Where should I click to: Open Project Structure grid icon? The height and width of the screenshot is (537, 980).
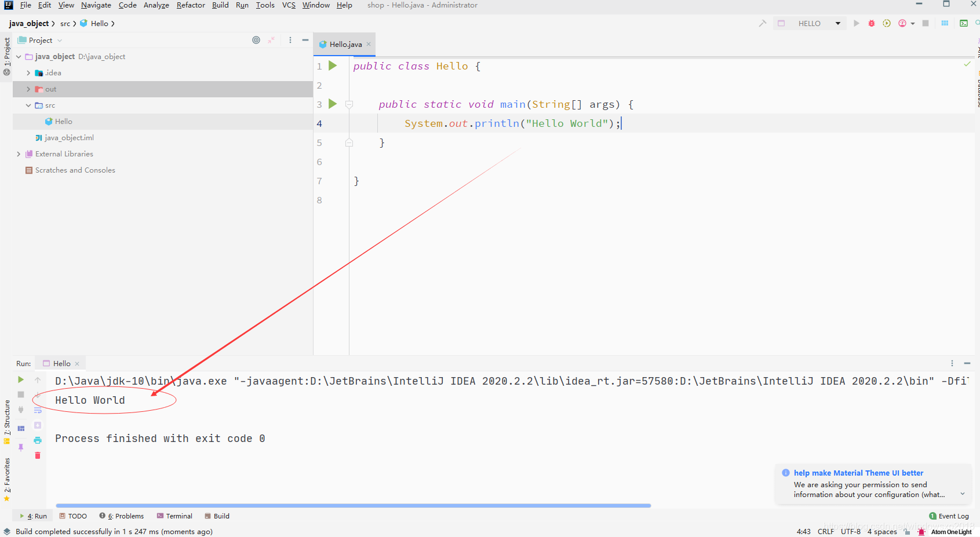click(945, 23)
